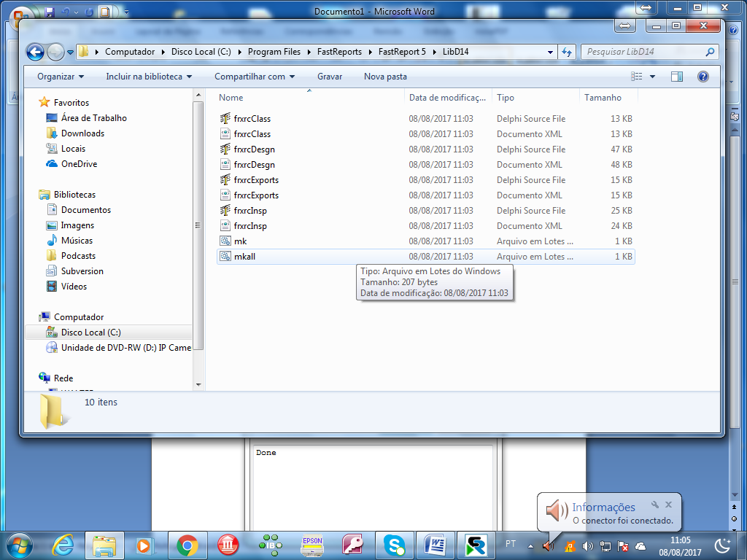
Task: Select Rede in navigation pane
Action: (63, 378)
